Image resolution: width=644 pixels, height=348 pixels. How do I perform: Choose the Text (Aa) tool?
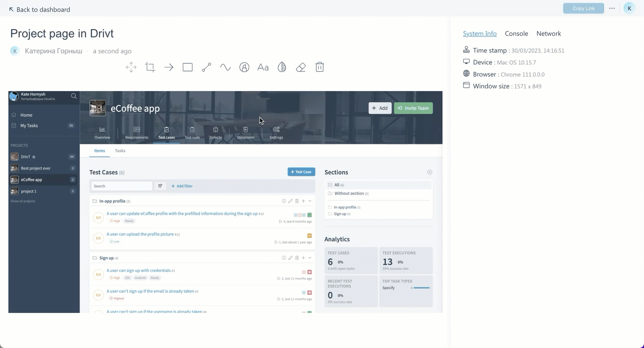[263, 67]
